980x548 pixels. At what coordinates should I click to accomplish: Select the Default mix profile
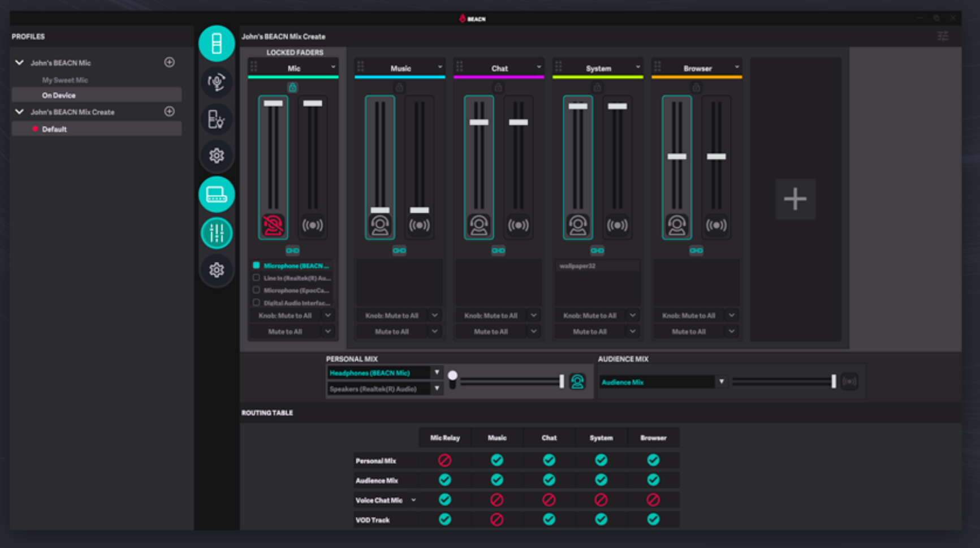(97, 129)
